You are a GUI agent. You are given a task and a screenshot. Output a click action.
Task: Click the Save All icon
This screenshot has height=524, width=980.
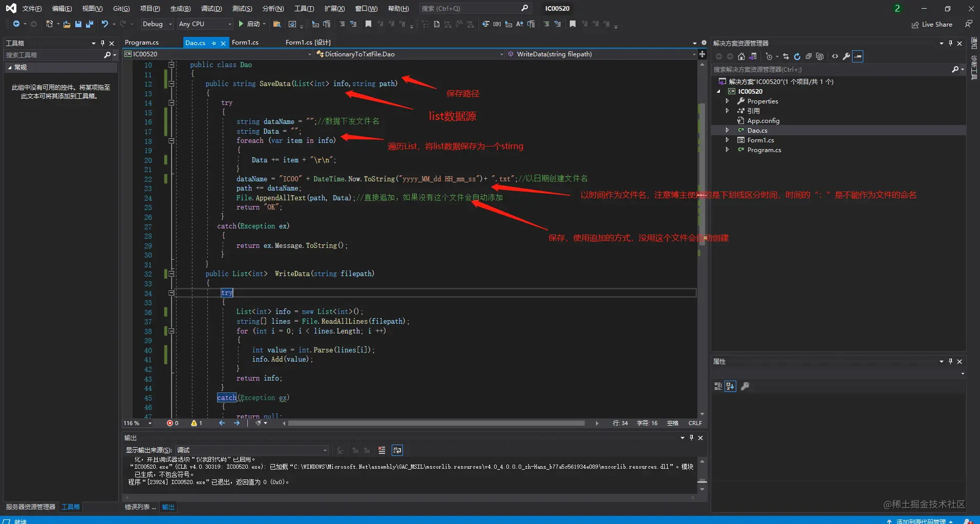click(90, 24)
